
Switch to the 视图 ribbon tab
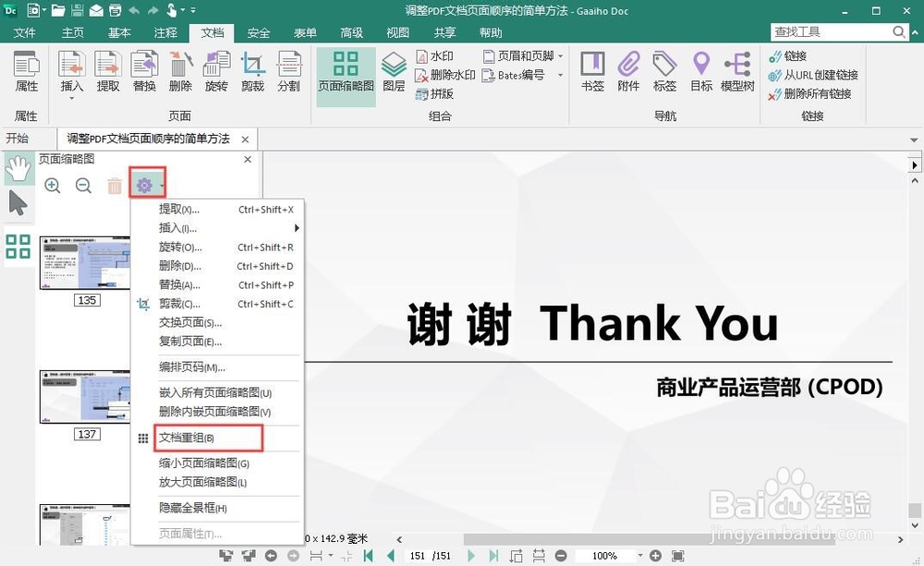(397, 33)
